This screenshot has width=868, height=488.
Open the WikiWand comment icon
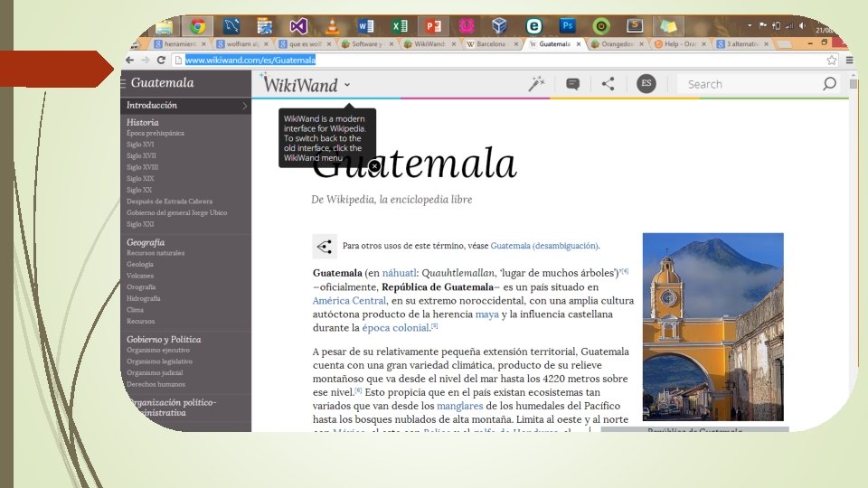pyautogui.click(x=573, y=84)
